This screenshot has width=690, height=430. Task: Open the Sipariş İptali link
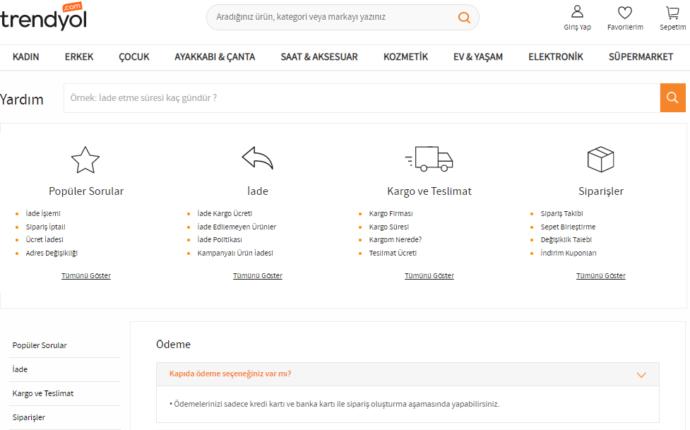[45, 227]
